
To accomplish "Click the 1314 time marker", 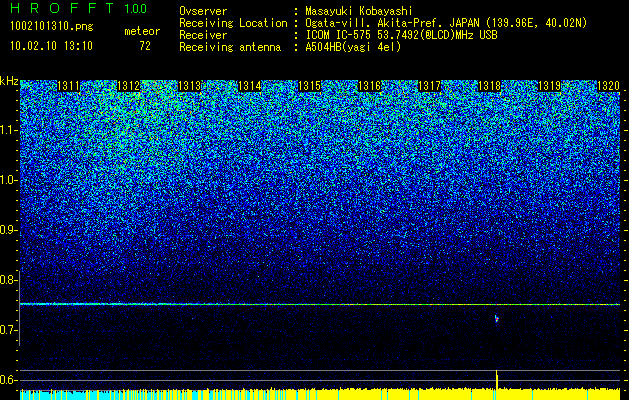I will [x=250, y=86].
